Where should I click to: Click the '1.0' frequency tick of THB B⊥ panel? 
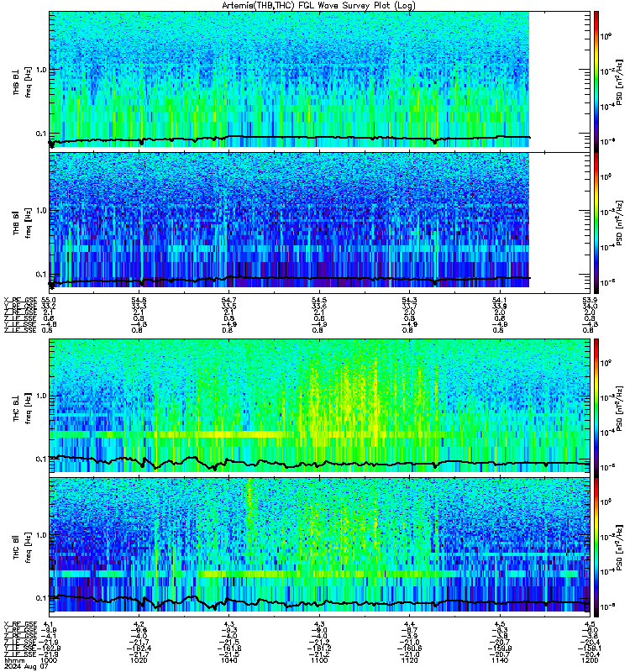[40, 70]
